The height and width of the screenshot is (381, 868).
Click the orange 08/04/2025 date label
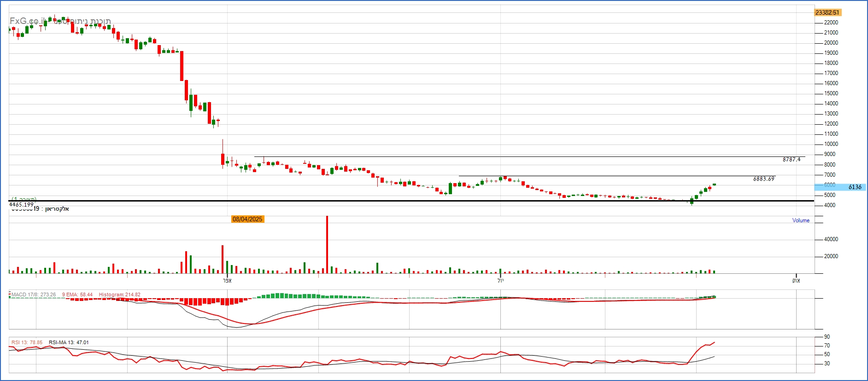pos(247,219)
